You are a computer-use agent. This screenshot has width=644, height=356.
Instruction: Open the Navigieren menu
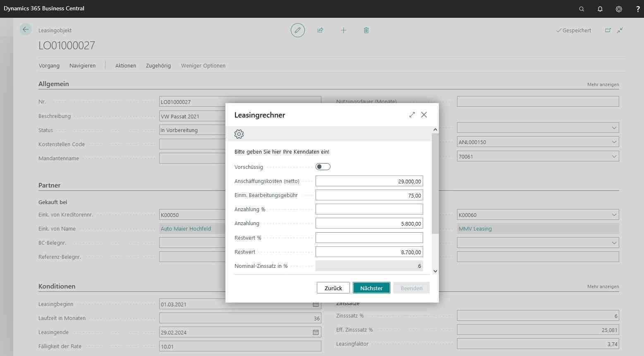82,65
